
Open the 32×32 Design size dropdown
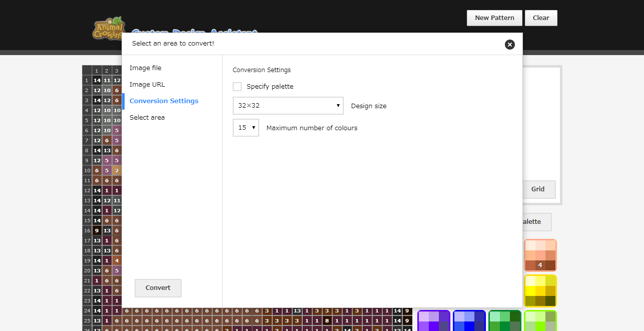click(x=288, y=106)
